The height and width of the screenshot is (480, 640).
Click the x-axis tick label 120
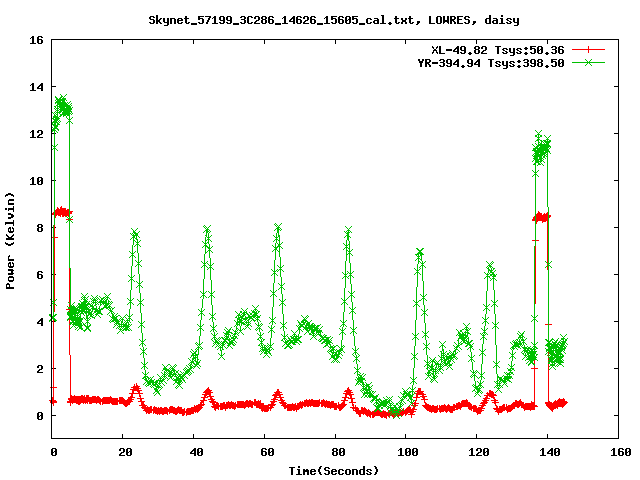click(479, 452)
